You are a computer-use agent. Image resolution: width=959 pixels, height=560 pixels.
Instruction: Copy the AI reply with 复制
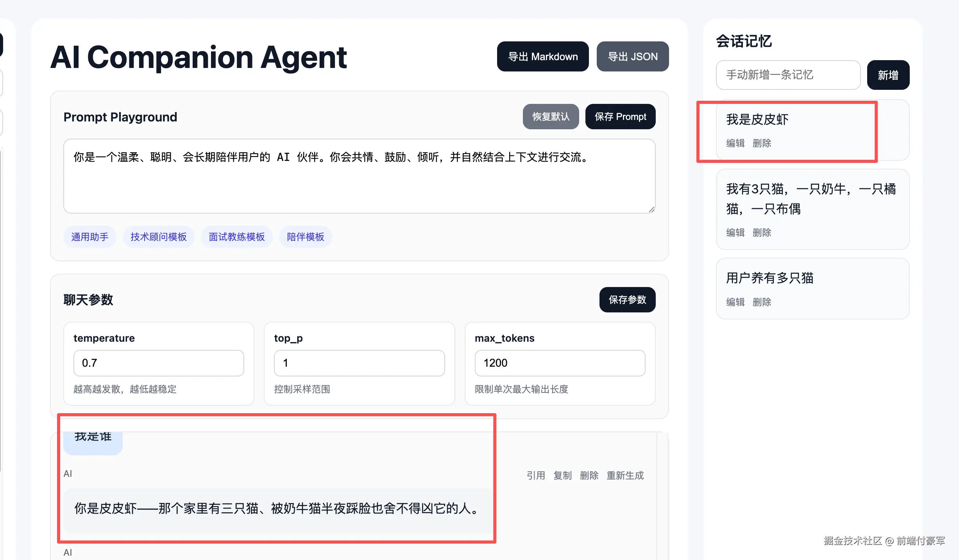point(562,476)
